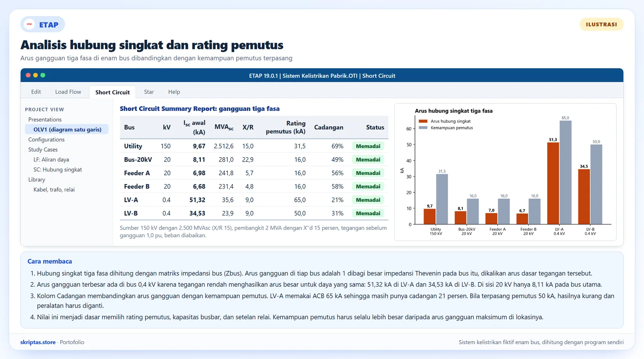Select the Short Circuit tab
644x359 pixels.
(x=112, y=92)
